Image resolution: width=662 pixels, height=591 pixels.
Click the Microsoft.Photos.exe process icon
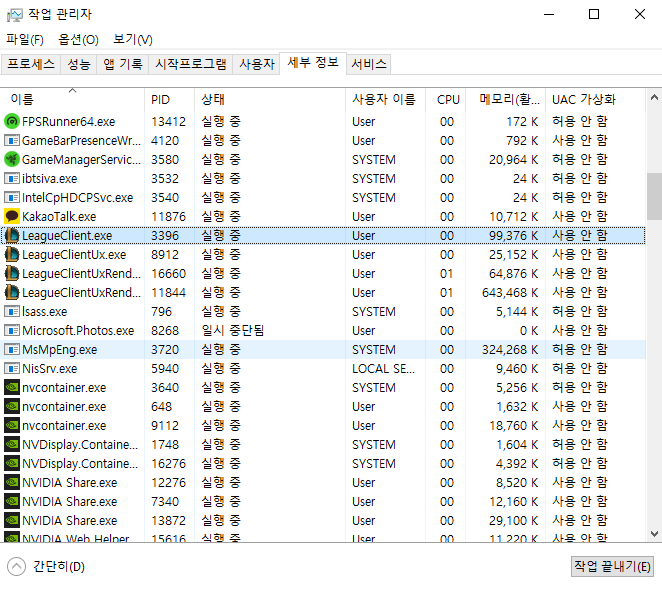pos(12,331)
